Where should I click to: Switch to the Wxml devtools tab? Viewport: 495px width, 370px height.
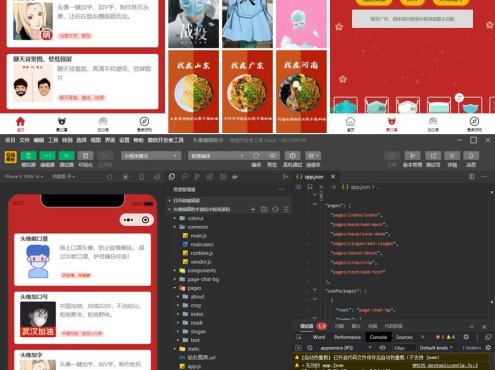point(319,337)
